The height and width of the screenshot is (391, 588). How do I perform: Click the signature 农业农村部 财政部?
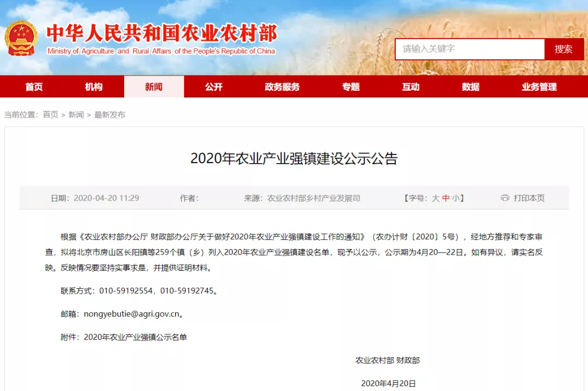(x=388, y=361)
